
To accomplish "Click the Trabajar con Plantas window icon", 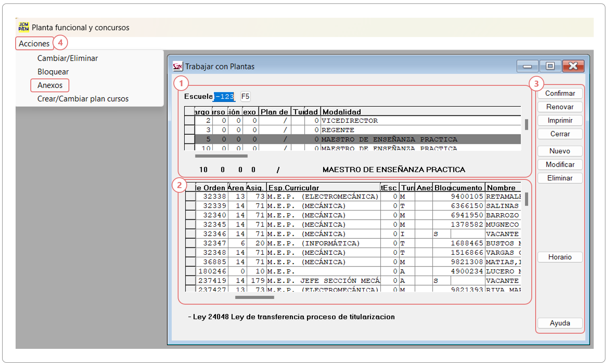I will (178, 66).
